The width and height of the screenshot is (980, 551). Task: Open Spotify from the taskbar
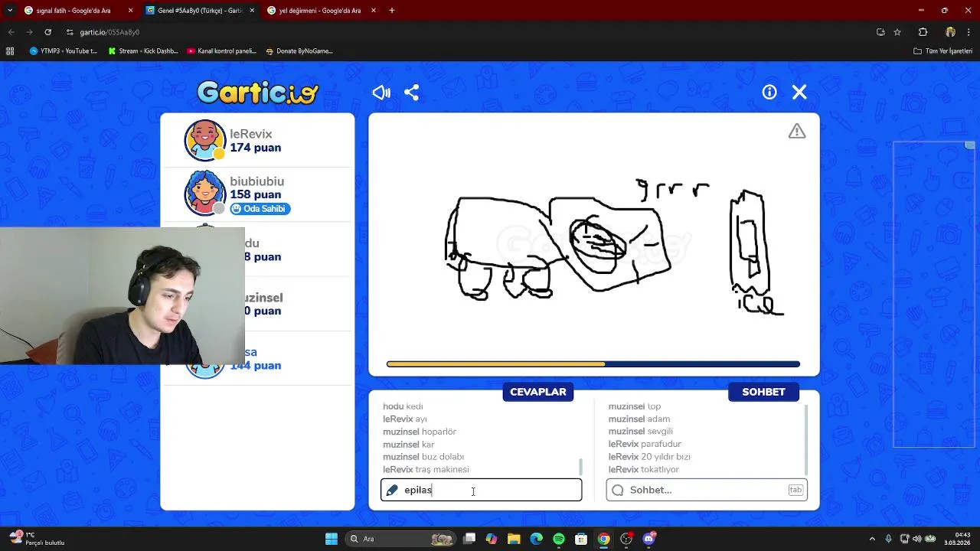click(x=559, y=539)
